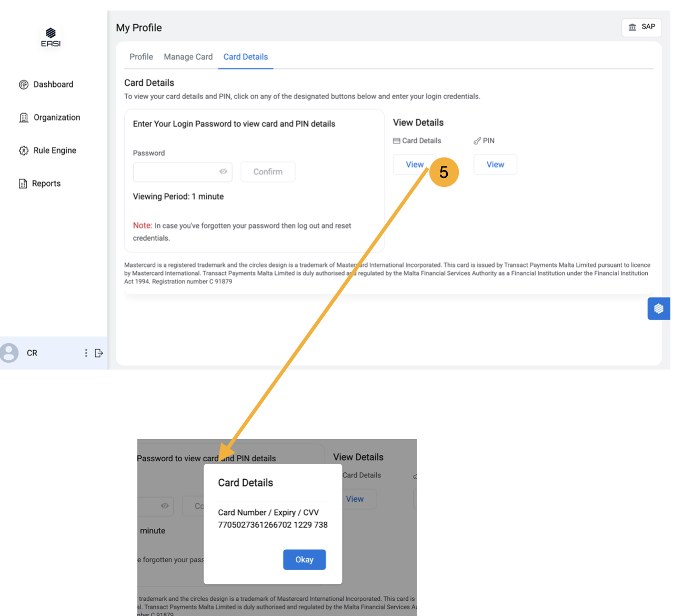This screenshot has width=683, height=616.
Task: Click the CR user avatar icon
Action: pos(9,353)
